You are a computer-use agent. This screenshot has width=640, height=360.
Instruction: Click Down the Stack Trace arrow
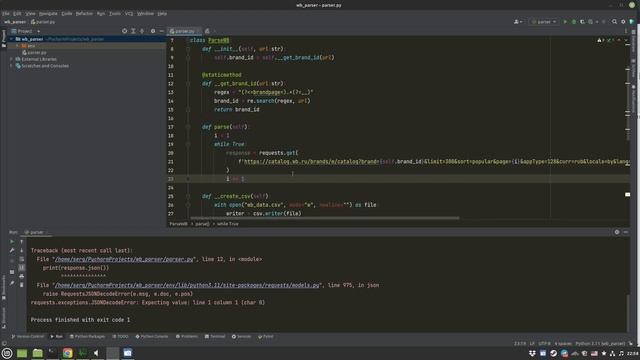pyautogui.click(x=22, y=250)
